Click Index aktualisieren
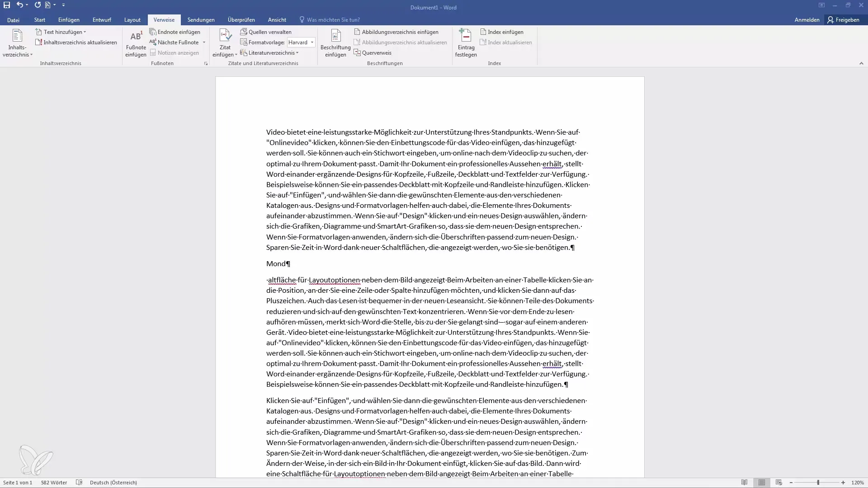This screenshot has height=488, width=868. (506, 42)
